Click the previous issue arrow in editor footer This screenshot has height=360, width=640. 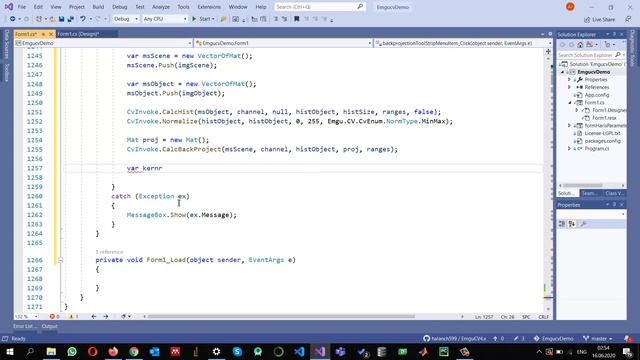[x=94, y=316]
